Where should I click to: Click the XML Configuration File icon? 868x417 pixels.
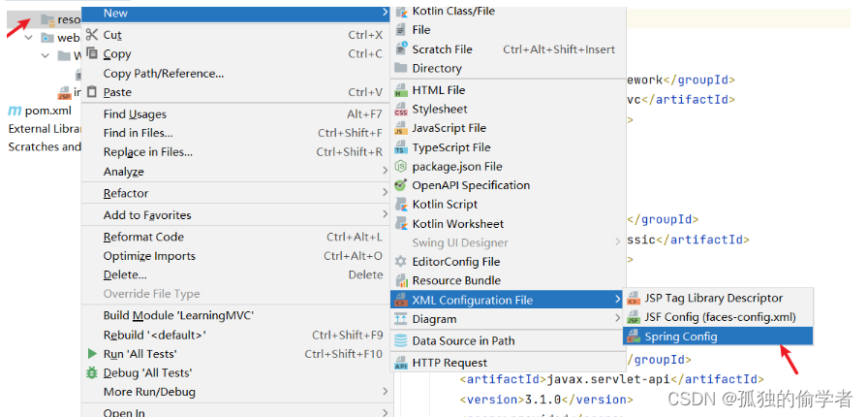[401, 300]
